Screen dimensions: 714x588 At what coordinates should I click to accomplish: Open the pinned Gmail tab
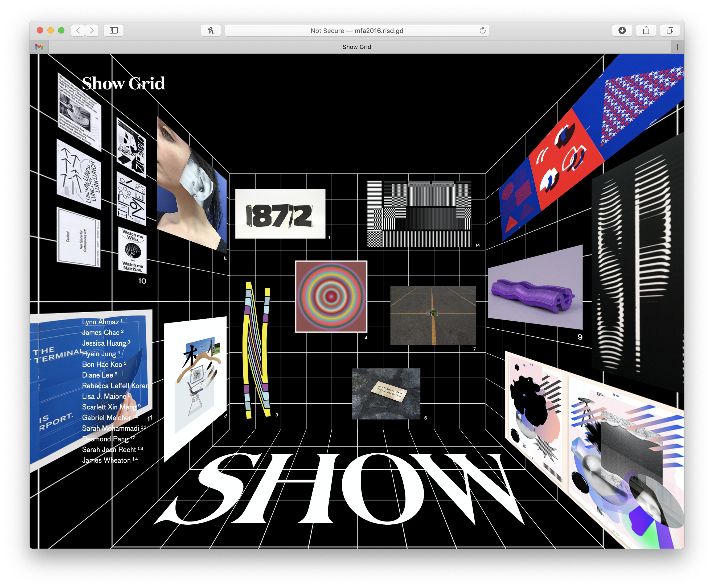coord(39,47)
